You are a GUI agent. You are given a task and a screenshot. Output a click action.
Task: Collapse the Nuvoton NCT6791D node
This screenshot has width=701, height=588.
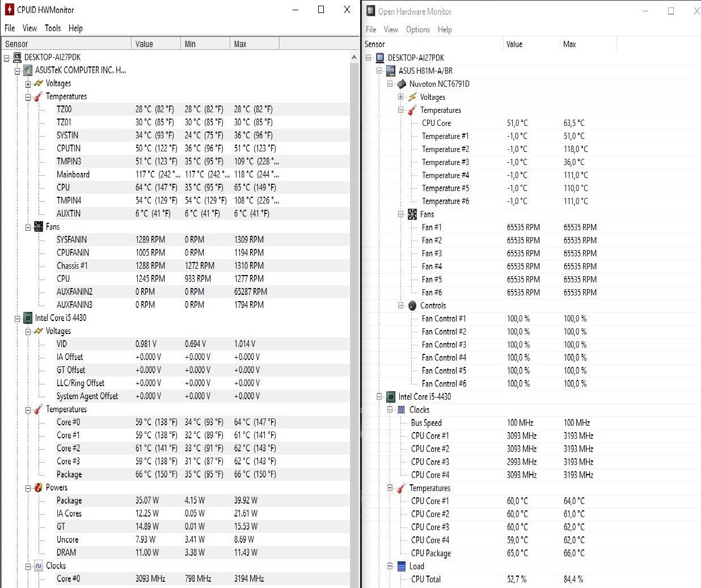point(390,84)
